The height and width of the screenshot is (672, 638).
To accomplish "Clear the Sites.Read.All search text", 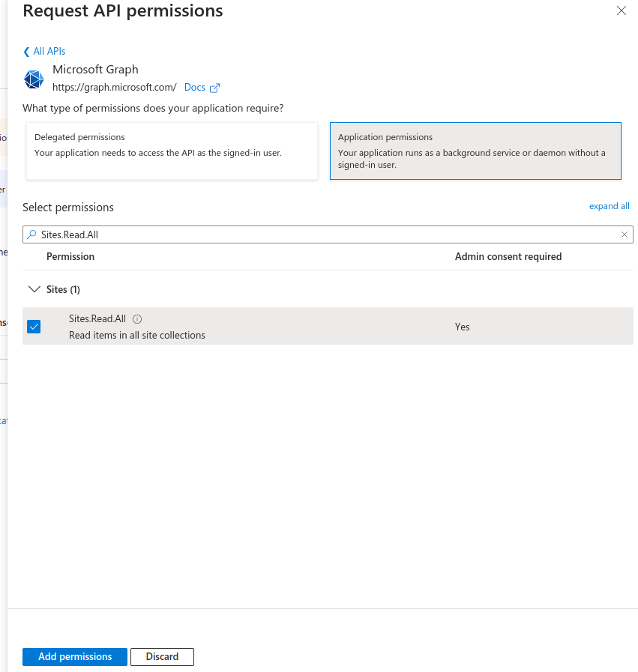I will point(625,234).
